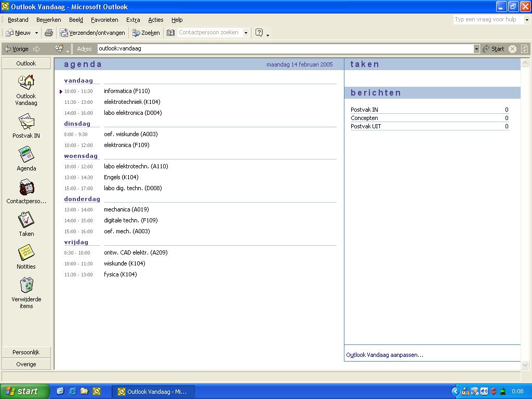Screen dimensions: 532x399
Task: Click the agenda header link
Action: coord(83,64)
